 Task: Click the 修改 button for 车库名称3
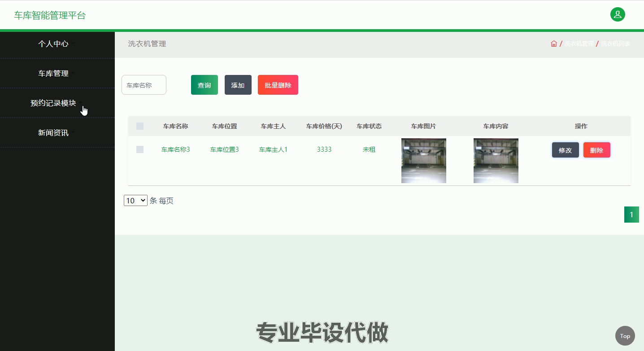pyautogui.click(x=566, y=150)
